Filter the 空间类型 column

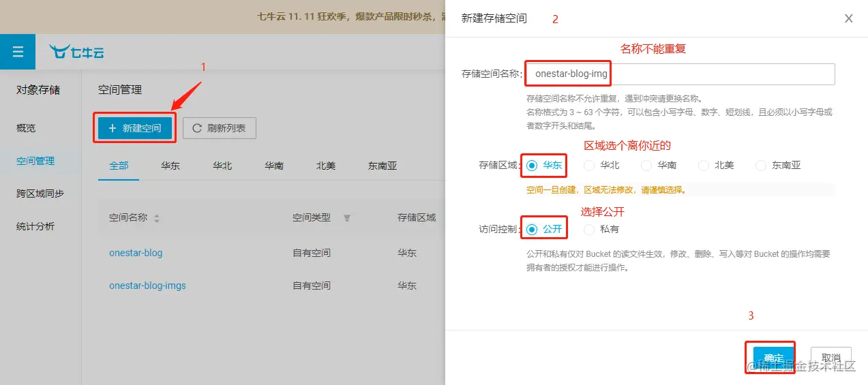(347, 218)
